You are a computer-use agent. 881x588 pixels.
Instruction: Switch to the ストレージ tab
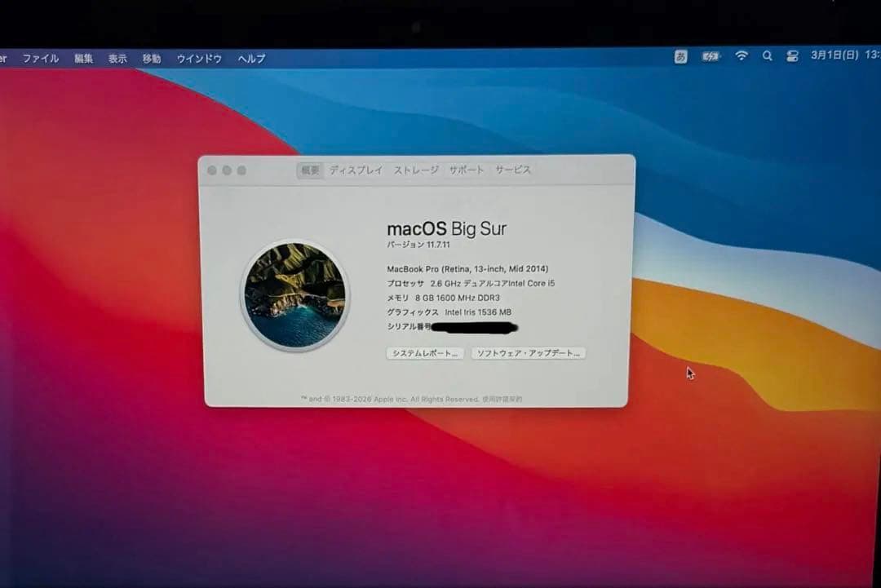tap(416, 170)
